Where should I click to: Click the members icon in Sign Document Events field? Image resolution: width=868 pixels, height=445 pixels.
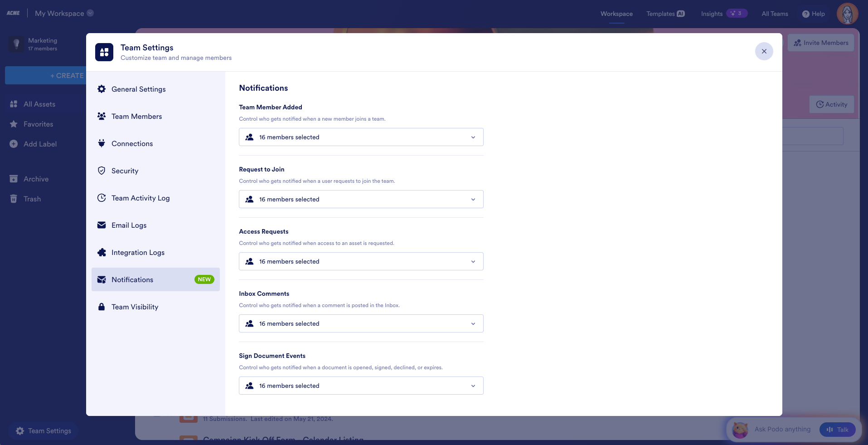249,386
